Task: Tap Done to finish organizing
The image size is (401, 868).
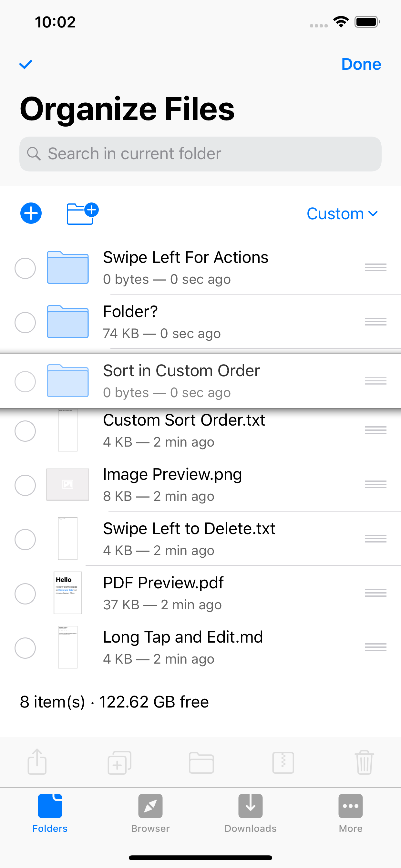Action: point(361,64)
